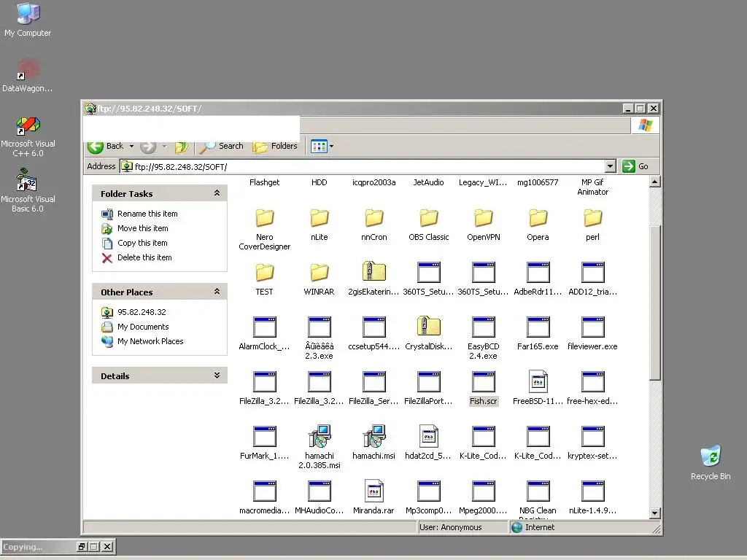Image resolution: width=747 pixels, height=560 pixels.
Task: Click the file list scrollbar up arrow
Action: [654, 182]
